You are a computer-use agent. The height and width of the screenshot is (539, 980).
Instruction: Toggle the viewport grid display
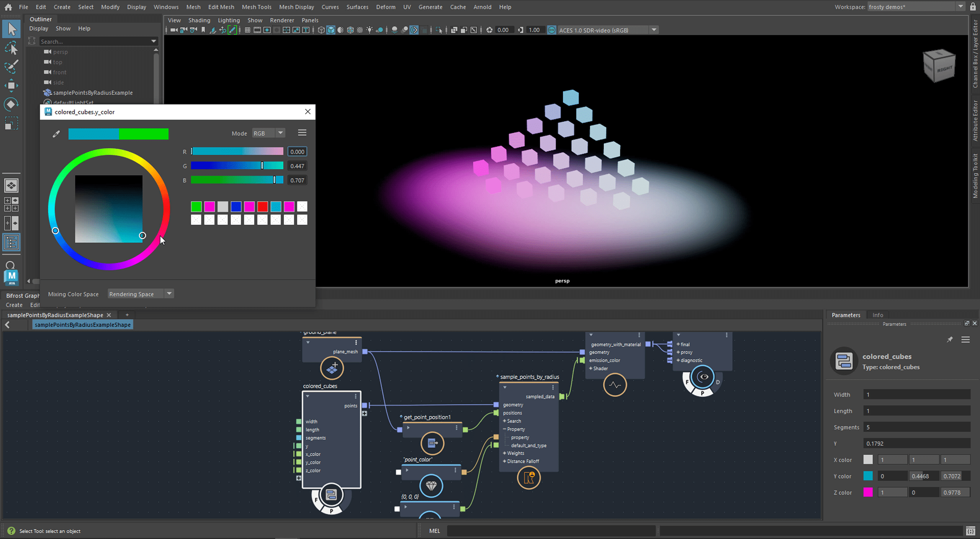pyautogui.click(x=247, y=30)
